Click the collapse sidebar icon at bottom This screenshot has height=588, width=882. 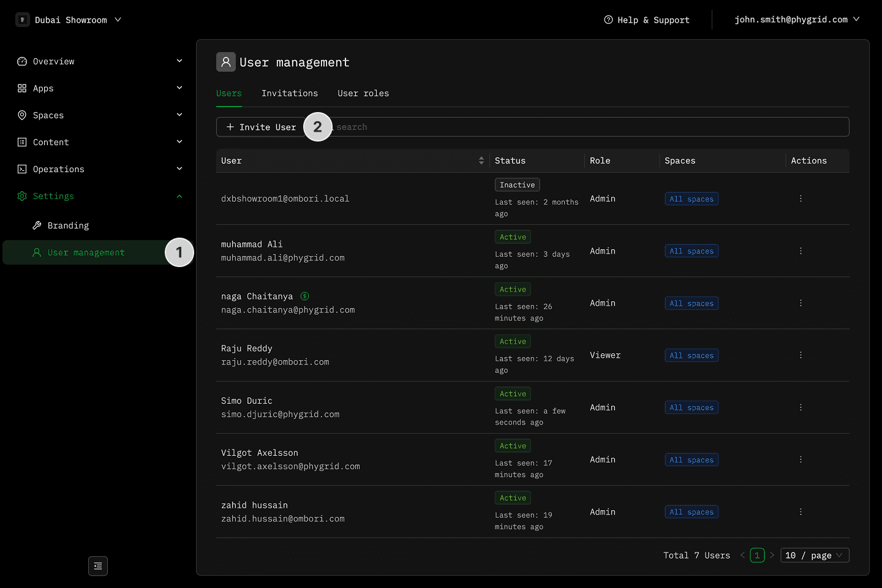98,566
